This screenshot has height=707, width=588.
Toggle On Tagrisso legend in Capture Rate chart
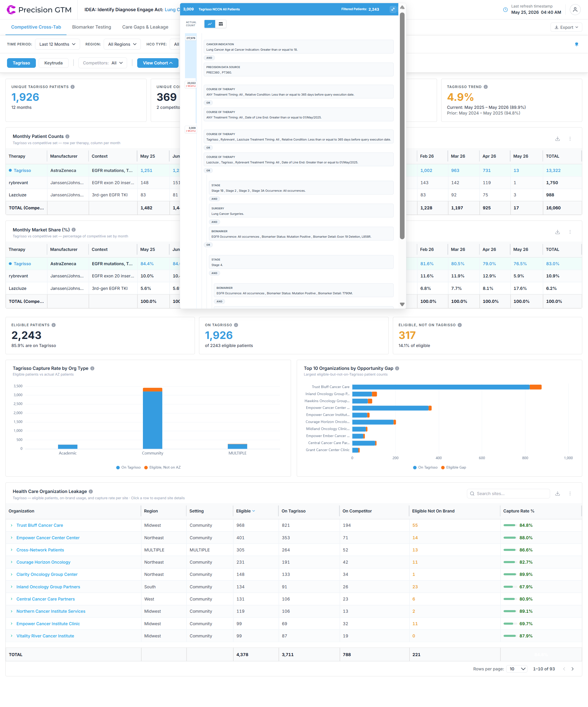coord(128,467)
